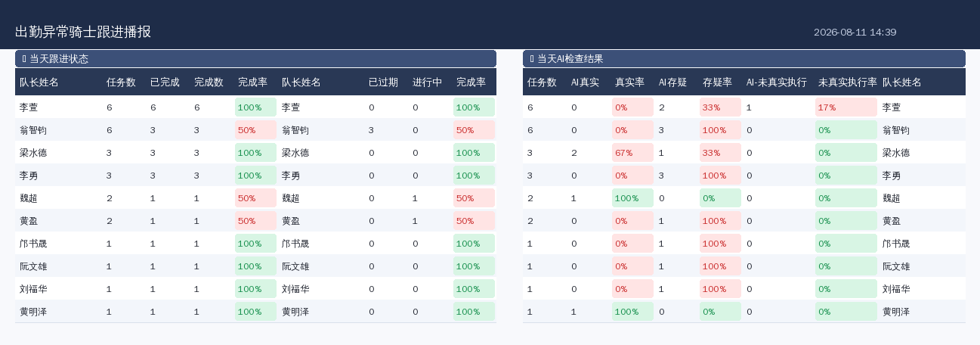
Task: Click 黄盈's 进行中 count cell
Action: [x=415, y=221]
